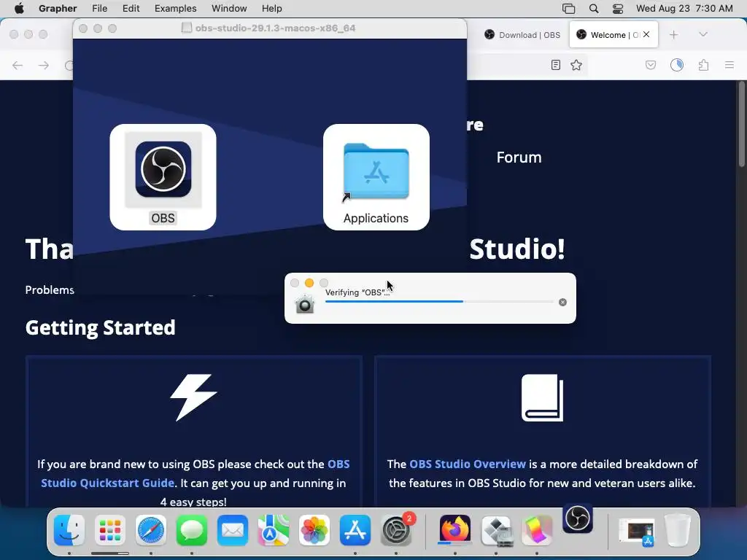Viewport: 747px width, 560px height.
Task: Open Photos from the Dock
Action: click(314, 530)
